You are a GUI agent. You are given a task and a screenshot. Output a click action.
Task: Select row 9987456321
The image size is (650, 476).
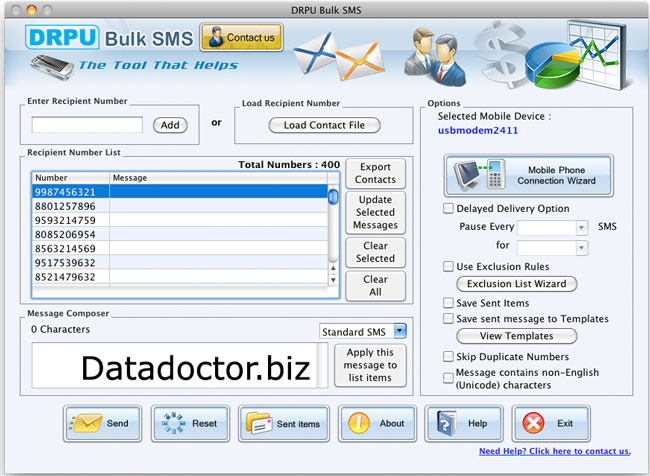pyautogui.click(x=180, y=192)
